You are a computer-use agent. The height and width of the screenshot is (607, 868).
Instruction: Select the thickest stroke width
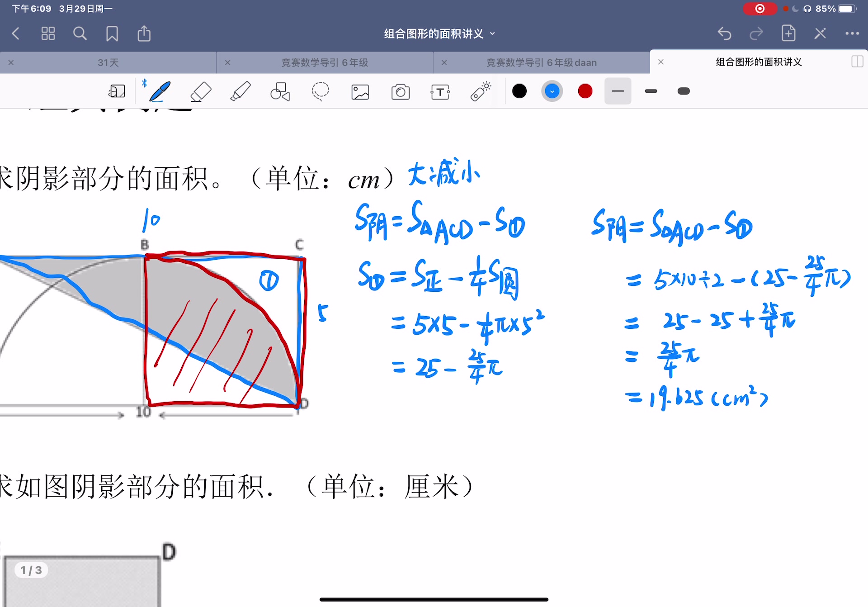point(684,91)
